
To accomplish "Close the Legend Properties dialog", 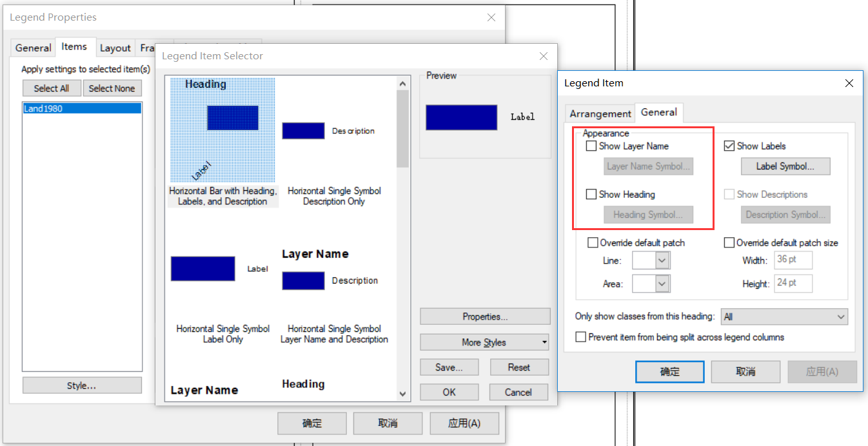I will (x=491, y=17).
